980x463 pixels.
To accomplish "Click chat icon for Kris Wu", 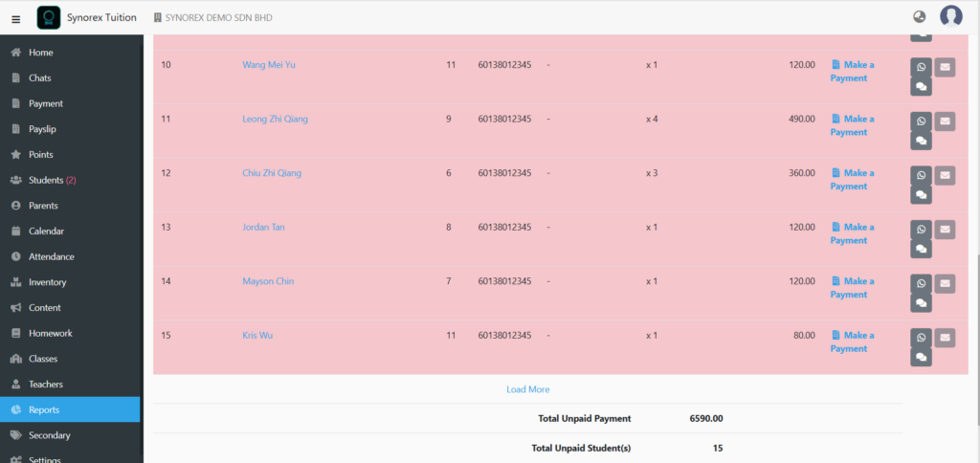I will coord(922,357).
